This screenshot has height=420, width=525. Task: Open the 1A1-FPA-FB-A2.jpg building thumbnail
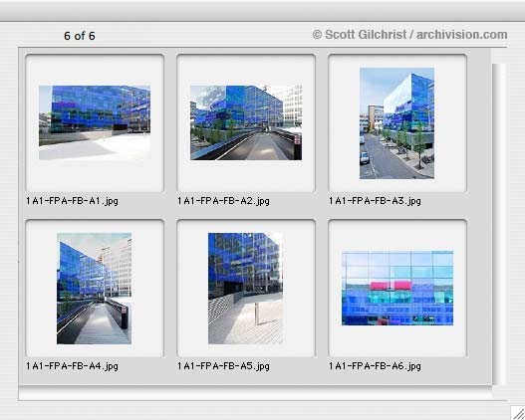tap(246, 122)
